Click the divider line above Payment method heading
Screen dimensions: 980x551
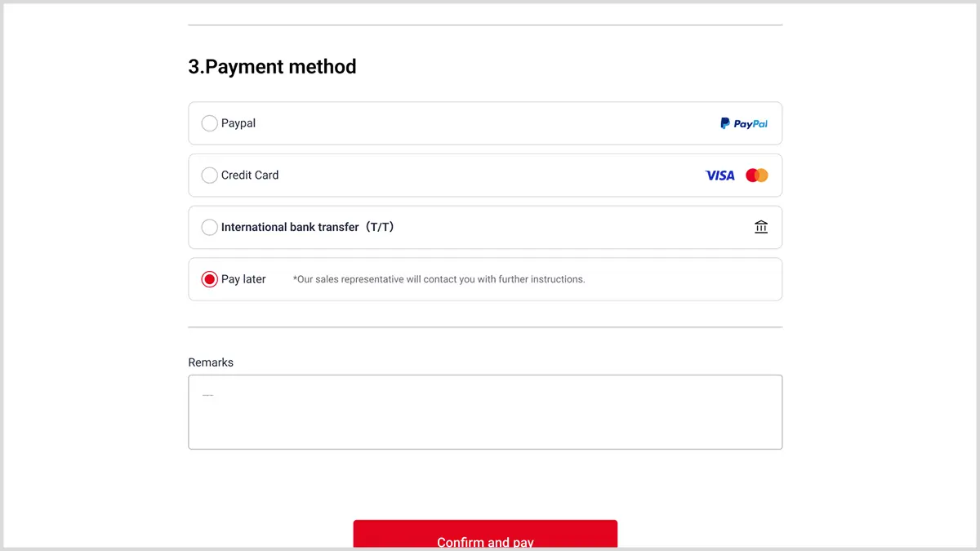pyautogui.click(x=485, y=25)
